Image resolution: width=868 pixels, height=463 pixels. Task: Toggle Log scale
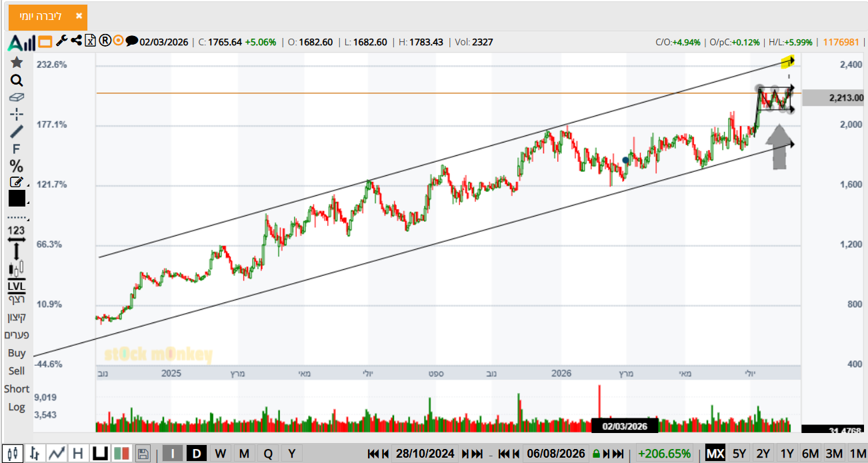(x=17, y=407)
